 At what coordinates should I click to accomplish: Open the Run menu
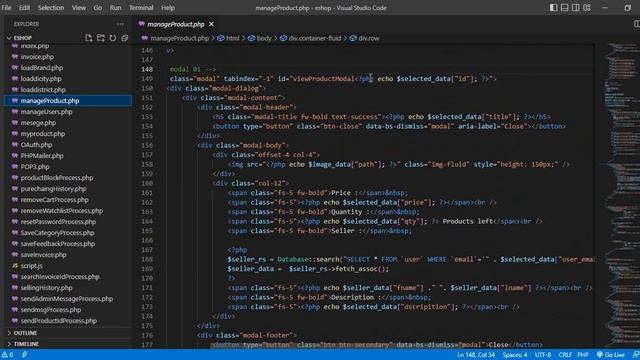click(116, 8)
